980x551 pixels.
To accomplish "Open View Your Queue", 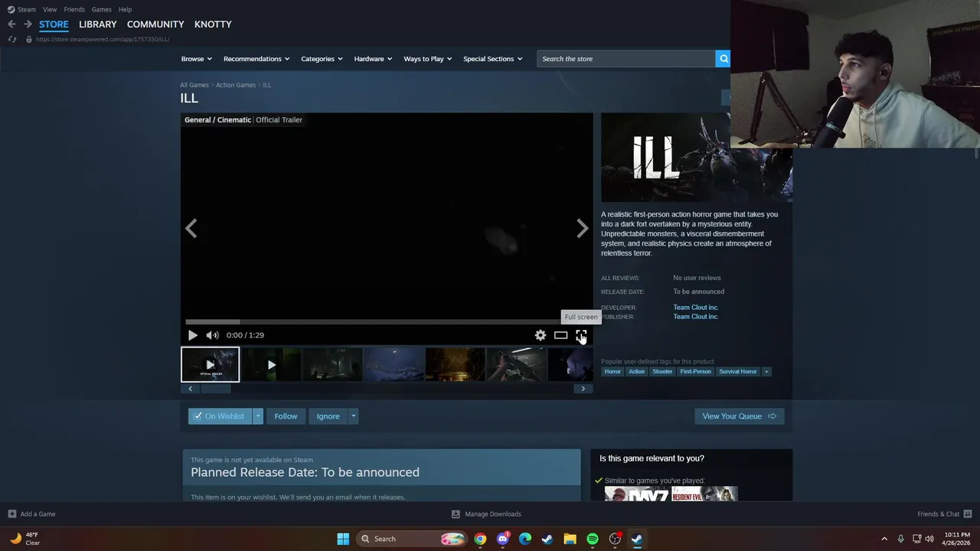I will point(739,416).
